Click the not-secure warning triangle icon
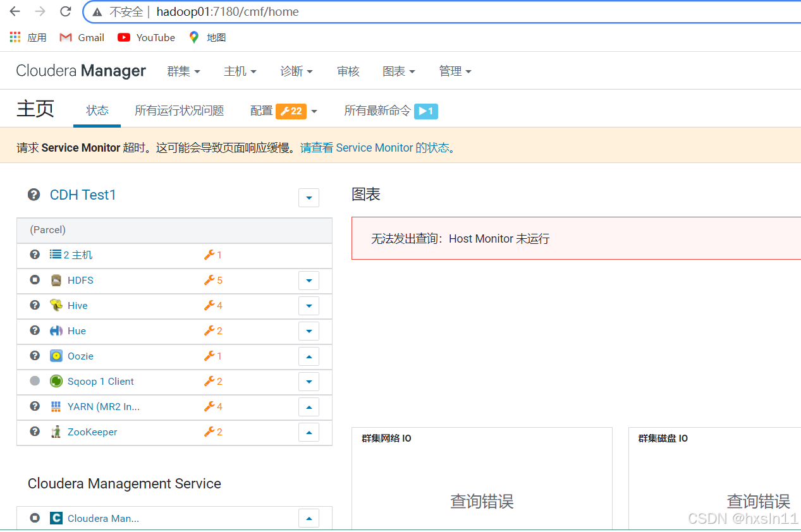Image resolution: width=801 pixels, height=532 pixels. click(97, 12)
